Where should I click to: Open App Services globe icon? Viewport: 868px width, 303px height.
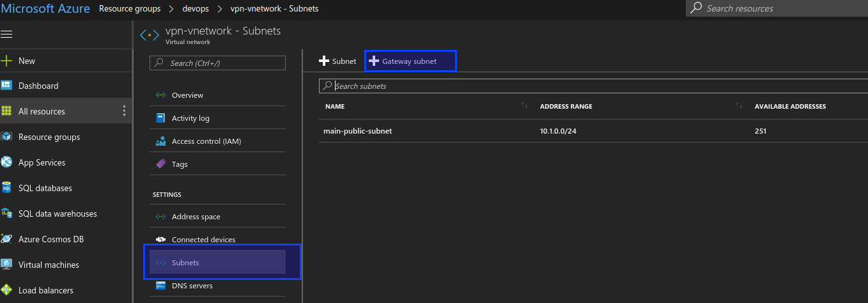click(6, 162)
